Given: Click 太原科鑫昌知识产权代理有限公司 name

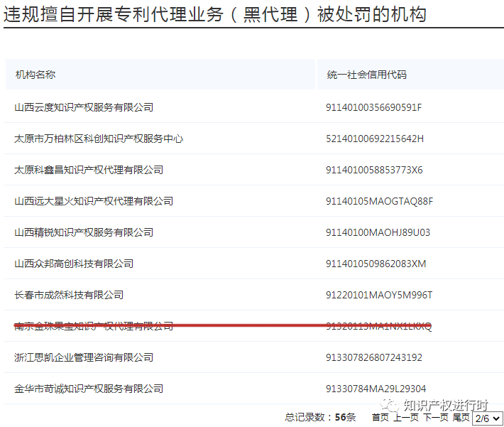Looking at the screenshot, I should click(x=89, y=170).
